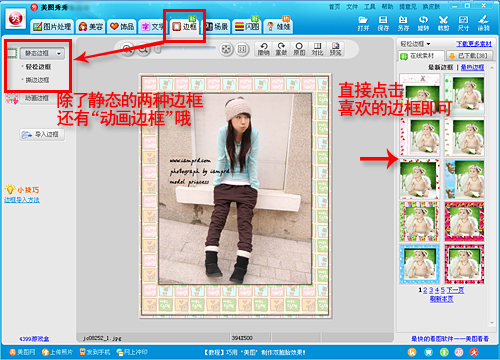Click the 原图 original image icon
The height and width of the screenshot is (360, 500).
pyautogui.click(x=299, y=49)
